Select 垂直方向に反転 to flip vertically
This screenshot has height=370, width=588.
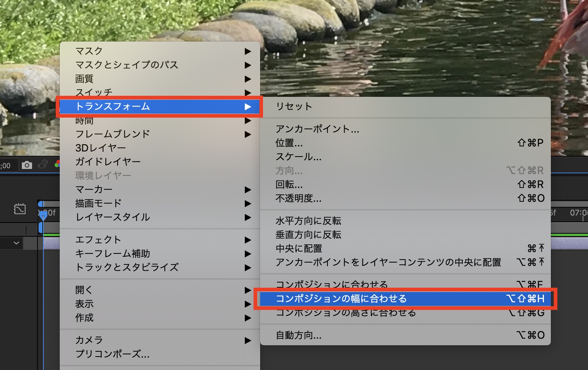point(405,235)
